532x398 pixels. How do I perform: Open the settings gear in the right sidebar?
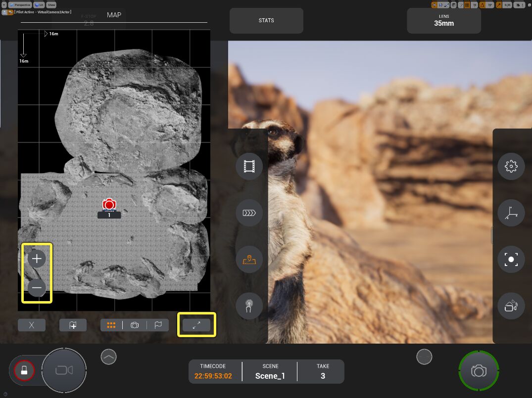point(511,166)
